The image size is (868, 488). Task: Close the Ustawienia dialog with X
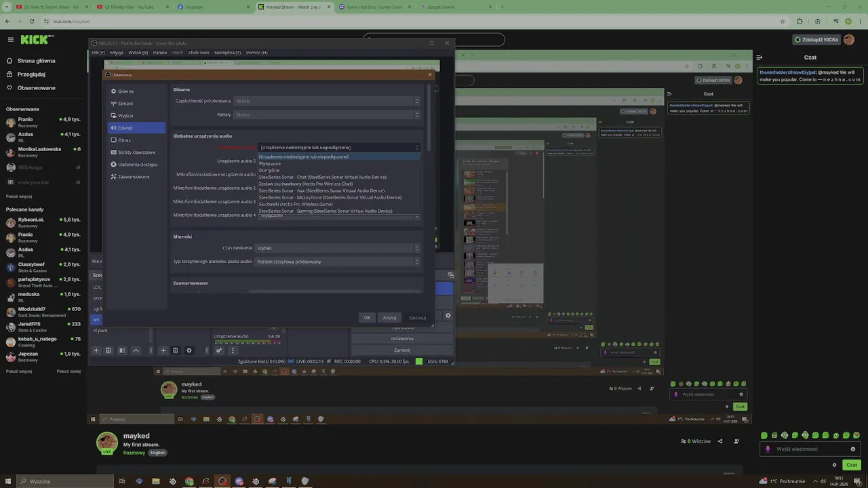[429, 75]
